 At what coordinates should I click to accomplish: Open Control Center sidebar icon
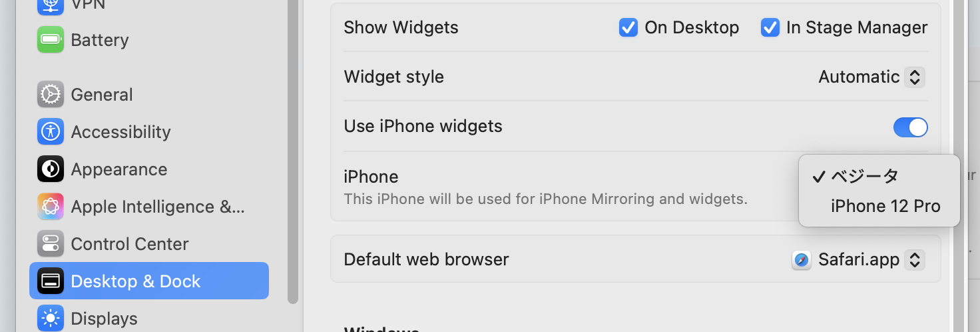point(51,244)
